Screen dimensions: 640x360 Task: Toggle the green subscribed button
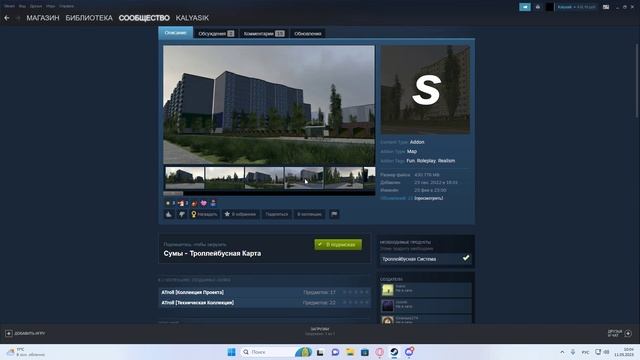[x=338, y=244]
